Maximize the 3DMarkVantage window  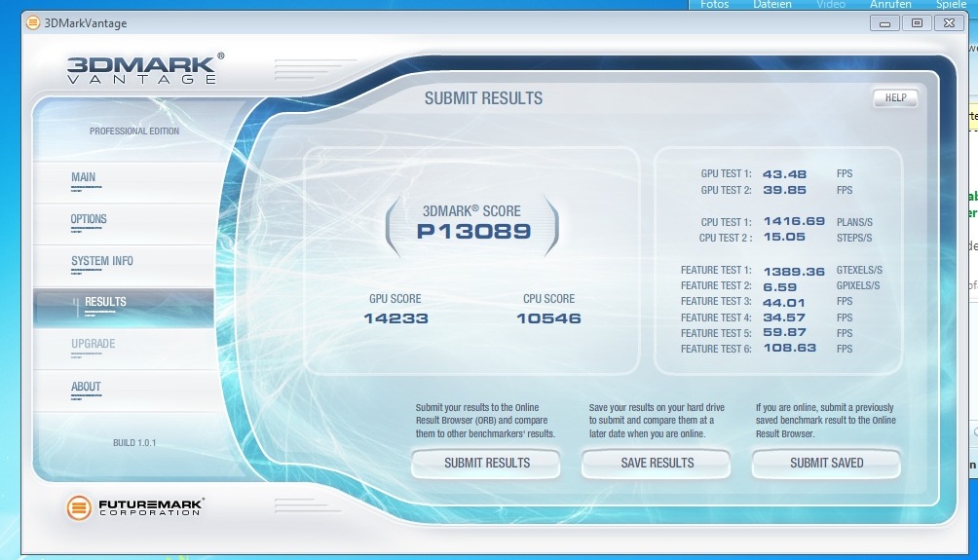click(917, 23)
